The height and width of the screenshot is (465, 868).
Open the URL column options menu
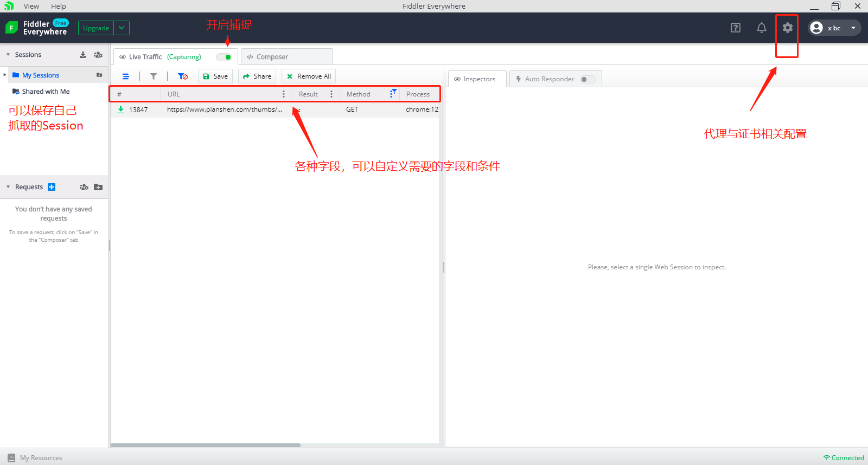(284, 94)
